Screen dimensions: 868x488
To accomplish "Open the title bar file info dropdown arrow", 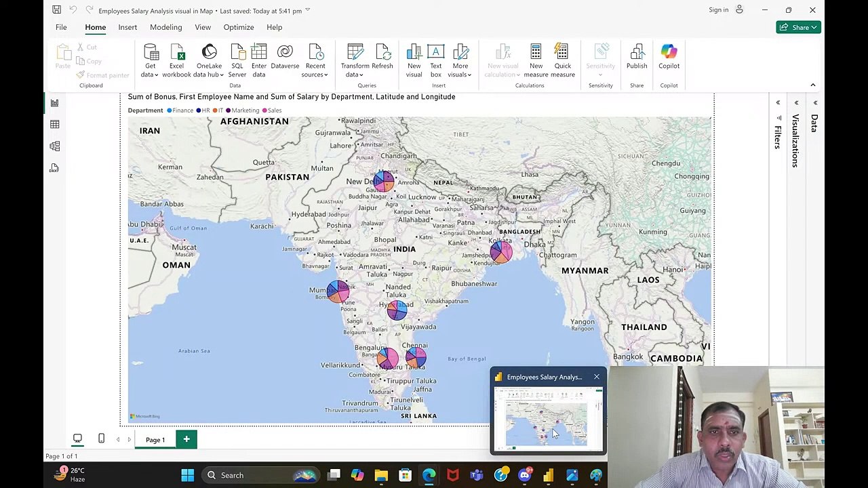I will pyautogui.click(x=308, y=10).
